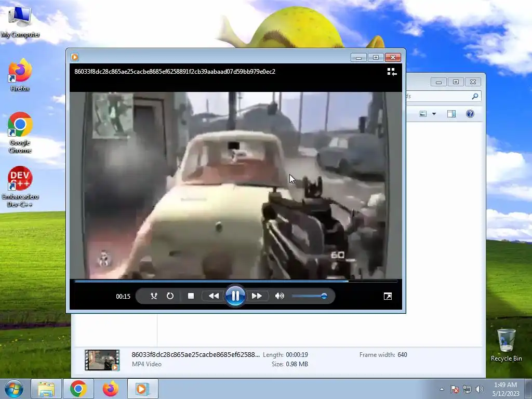The width and height of the screenshot is (532, 399).
Task: Expand the view options dropdown arrow
Action: coord(434,114)
